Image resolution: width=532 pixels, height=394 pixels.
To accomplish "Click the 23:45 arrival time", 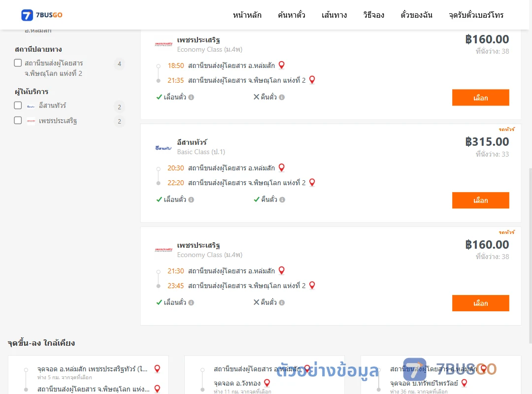I will pos(176,286).
